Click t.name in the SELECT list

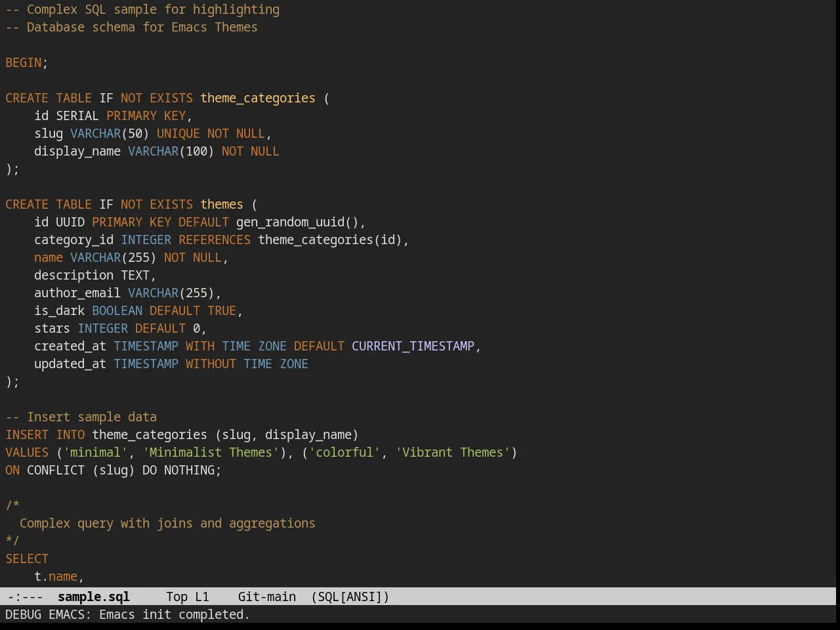(56, 576)
